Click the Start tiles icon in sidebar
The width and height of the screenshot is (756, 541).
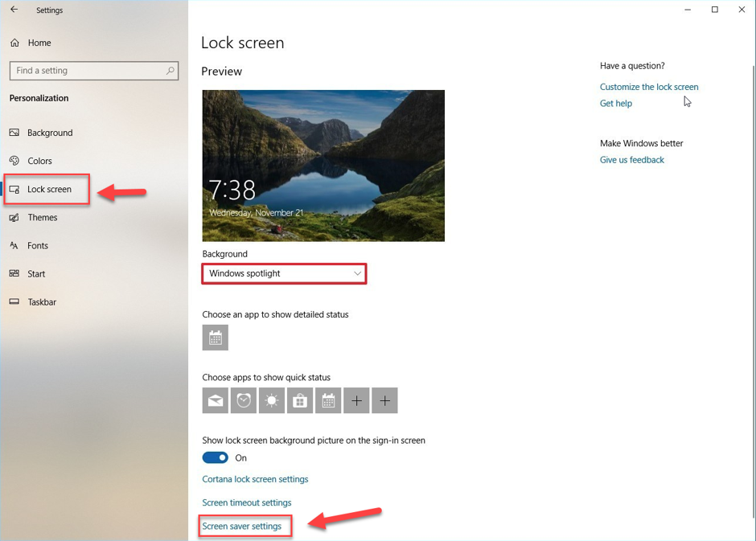coord(14,273)
